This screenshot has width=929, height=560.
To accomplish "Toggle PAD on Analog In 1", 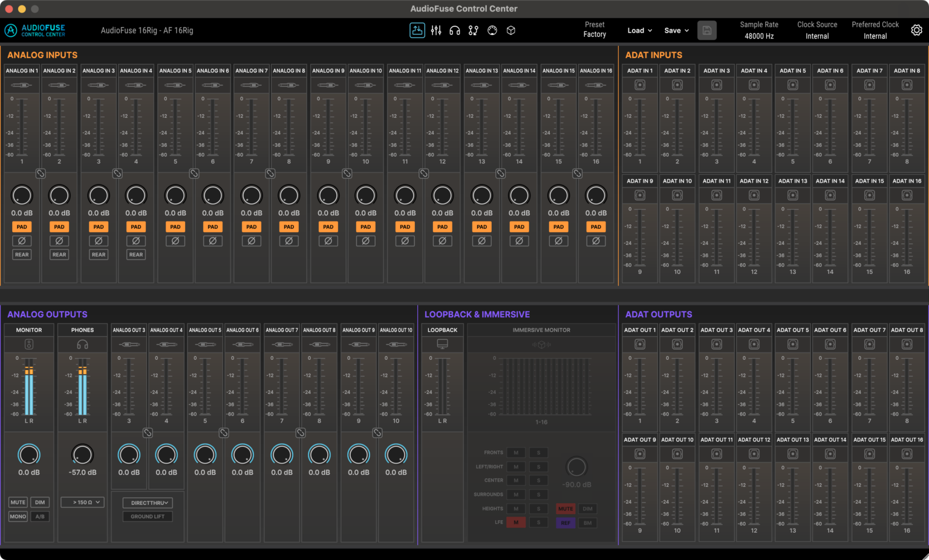I will (22, 227).
